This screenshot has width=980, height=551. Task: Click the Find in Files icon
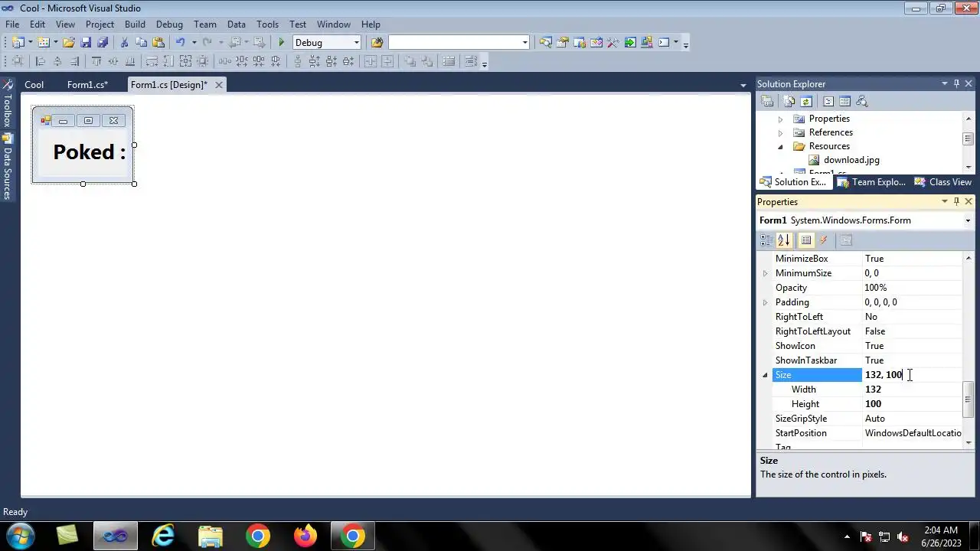click(377, 43)
